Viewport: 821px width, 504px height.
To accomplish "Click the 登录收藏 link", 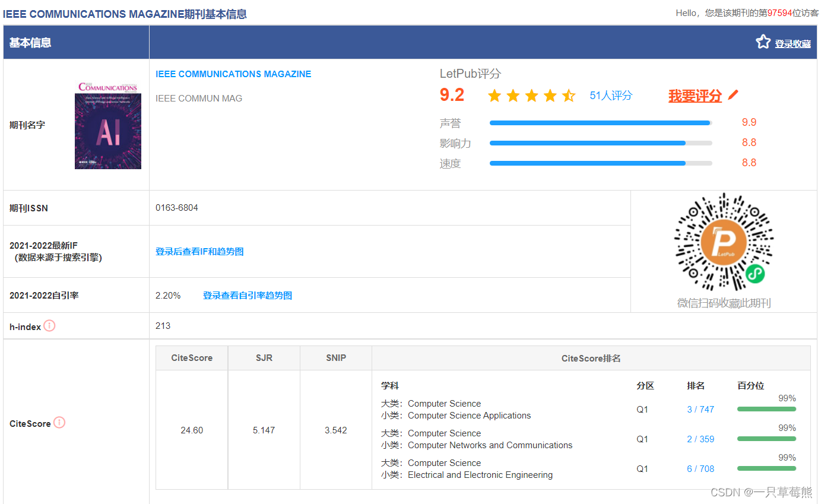I will 793,43.
